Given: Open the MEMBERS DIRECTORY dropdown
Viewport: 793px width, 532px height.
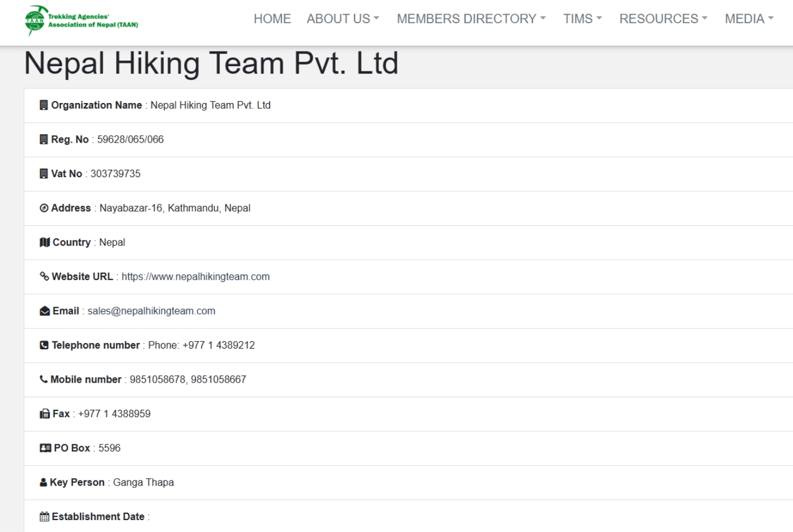Looking at the screenshot, I should 471,19.
